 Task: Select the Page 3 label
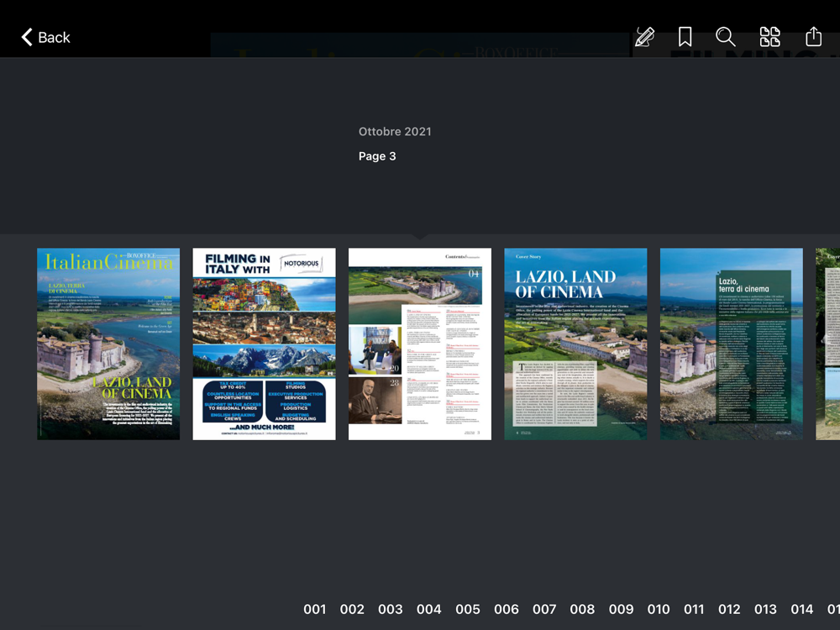pyautogui.click(x=377, y=156)
